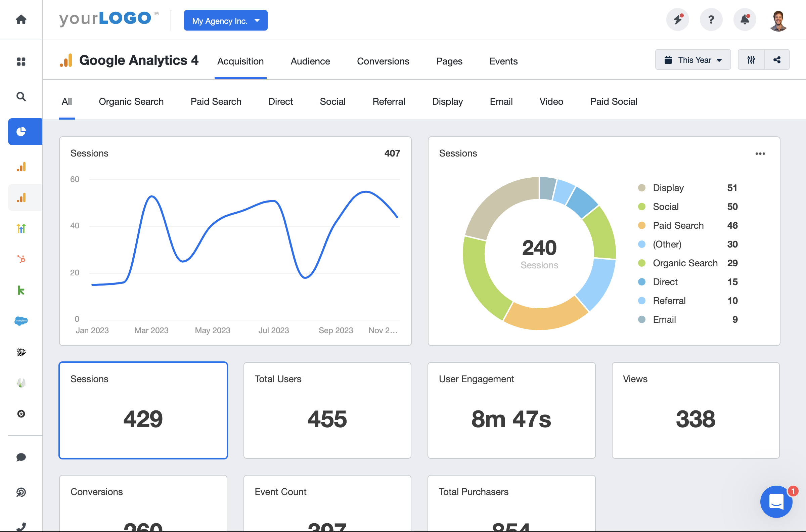Open the This Year date range dropdown
806x532 pixels.
point(693,59)
